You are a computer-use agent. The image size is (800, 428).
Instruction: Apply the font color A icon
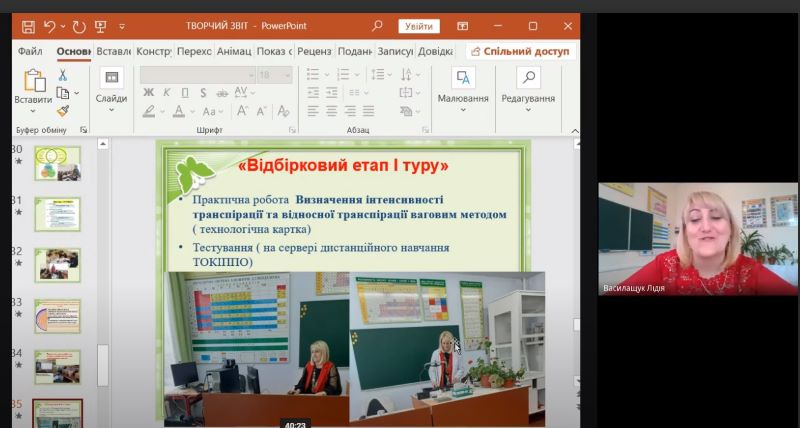179,111
